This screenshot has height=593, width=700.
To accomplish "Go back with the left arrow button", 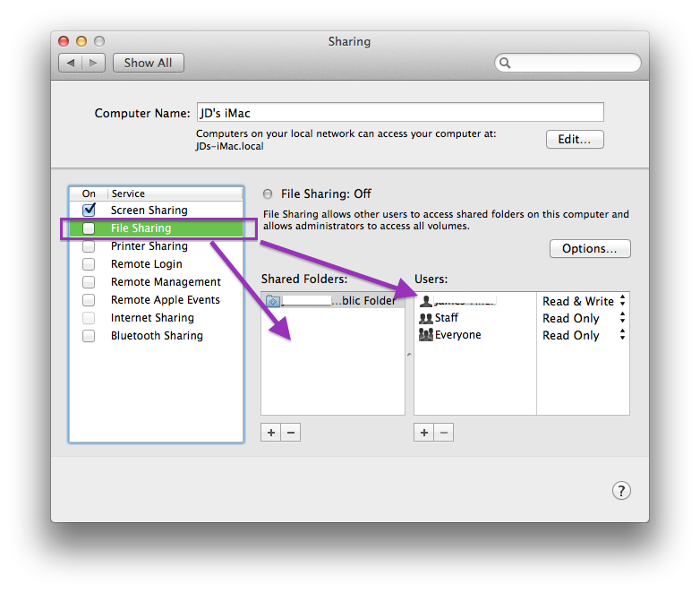I will [70, 63].
